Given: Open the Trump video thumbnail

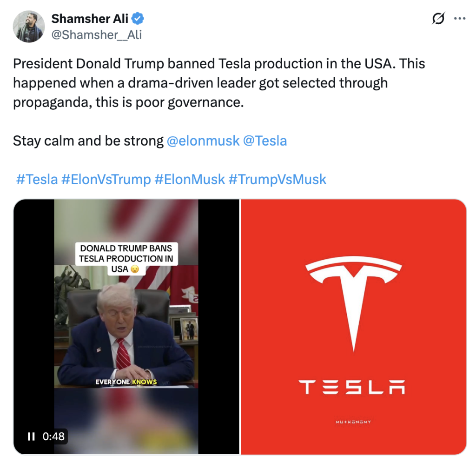Looking at the screenshot, I should point(126,327).
